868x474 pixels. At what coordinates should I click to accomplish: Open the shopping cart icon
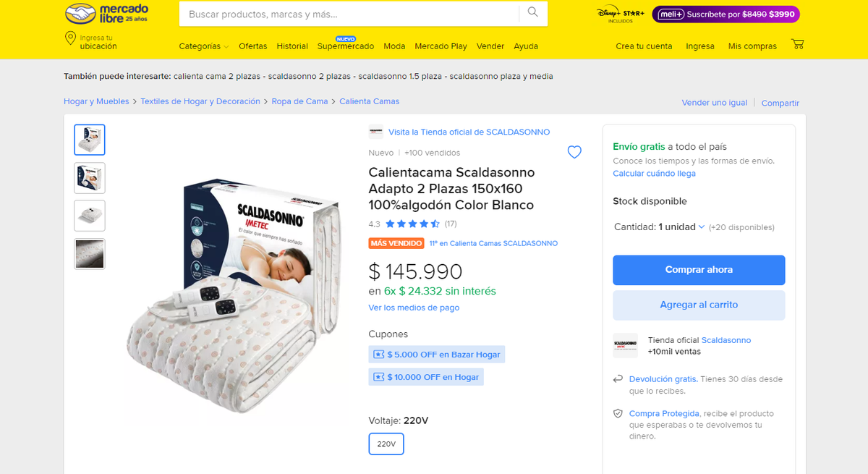798,44
